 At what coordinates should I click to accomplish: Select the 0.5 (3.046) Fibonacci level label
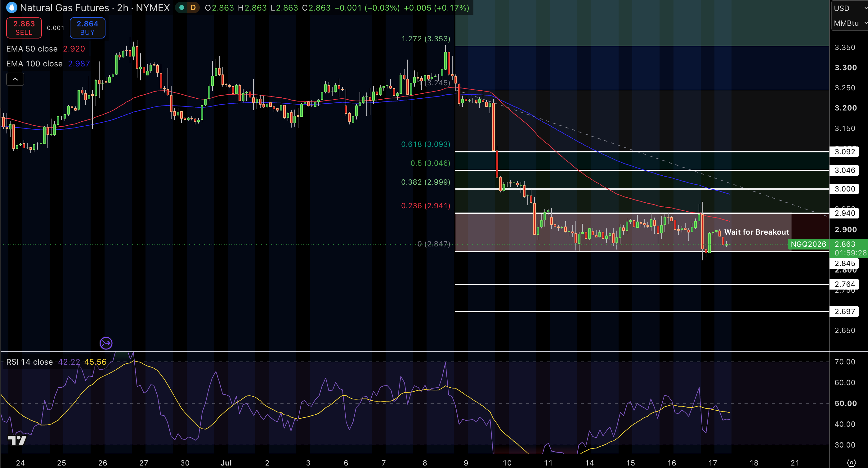(x=430, y=163)
